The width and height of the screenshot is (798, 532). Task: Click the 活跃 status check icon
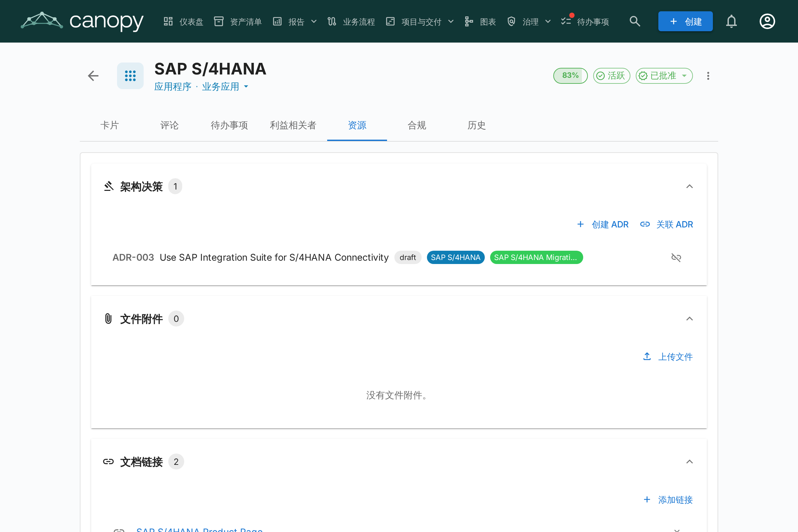pyautogui.click(x=600, y=76)
